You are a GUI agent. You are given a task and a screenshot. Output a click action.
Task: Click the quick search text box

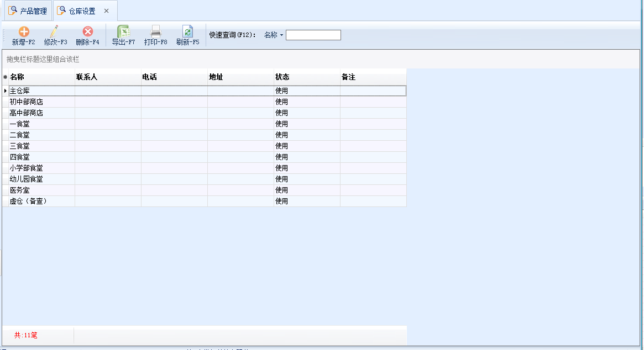313,35
